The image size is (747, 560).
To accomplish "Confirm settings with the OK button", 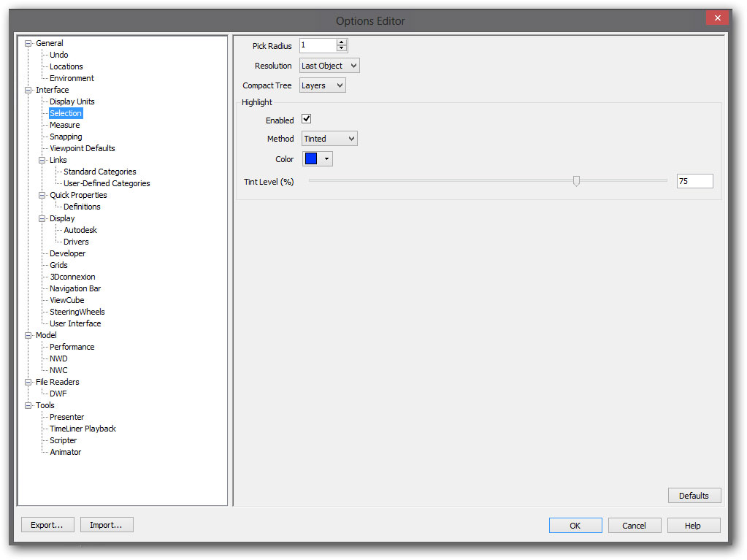I will [575, 526].
